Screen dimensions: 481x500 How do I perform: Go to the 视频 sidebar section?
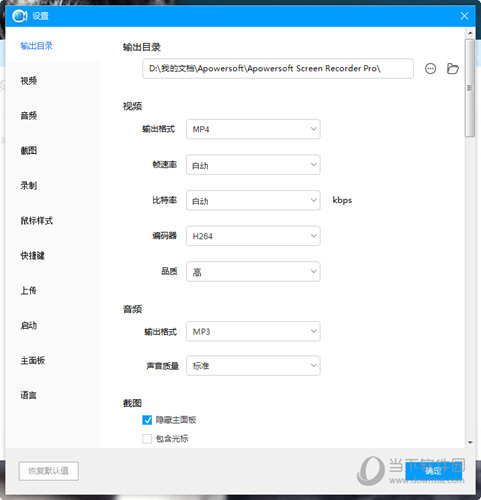29,81
